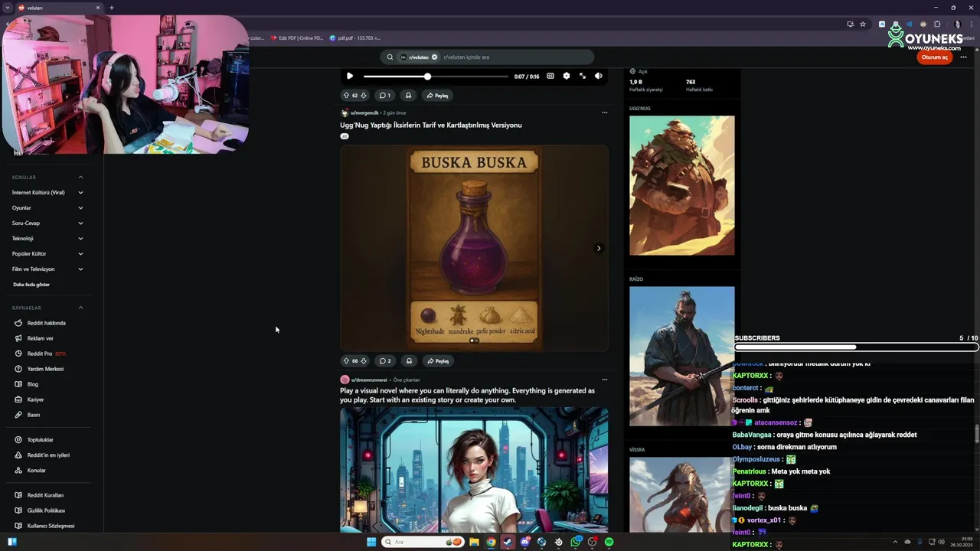Screen dimensions: 980x551
Task: Open the Buska Buska potion card image
Action: [x=474, y=248]
